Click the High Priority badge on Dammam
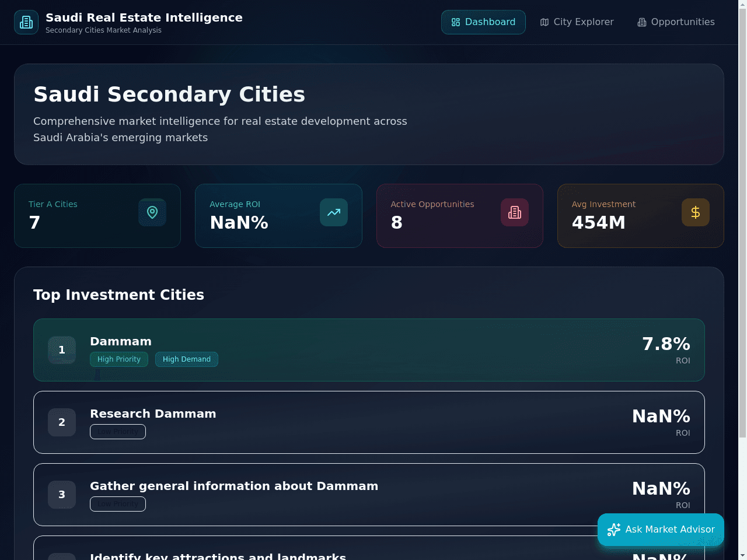Image resolution: width=747 pixels, height=560 pixels. click(x=119, y=359)
